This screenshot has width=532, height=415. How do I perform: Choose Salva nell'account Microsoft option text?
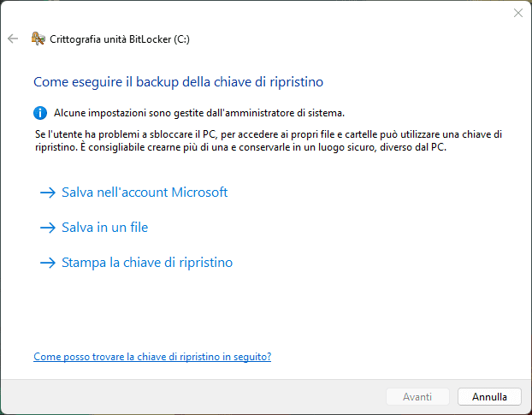(x=145, y=193)
